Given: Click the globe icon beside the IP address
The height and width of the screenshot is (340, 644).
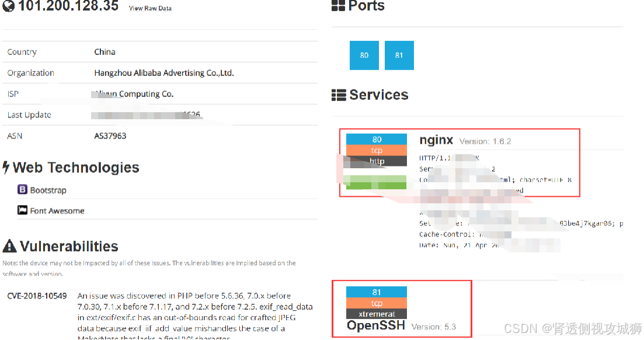Looking at the screenshot, I should click(x=8, y=6).
